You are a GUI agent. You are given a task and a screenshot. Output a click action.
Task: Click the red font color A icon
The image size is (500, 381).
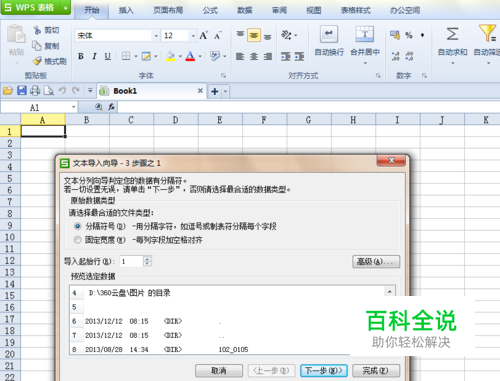(190, 56)
